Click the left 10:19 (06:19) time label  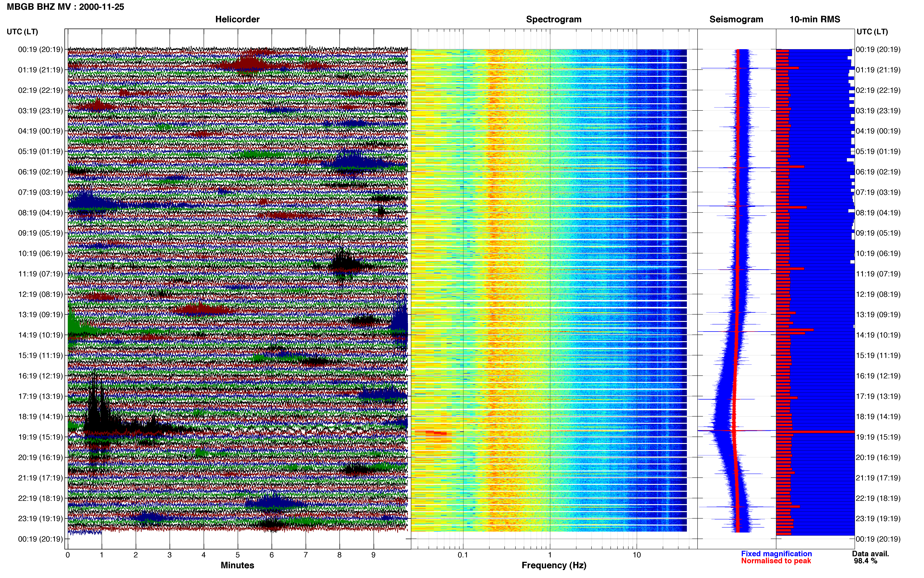pos(40,253)
